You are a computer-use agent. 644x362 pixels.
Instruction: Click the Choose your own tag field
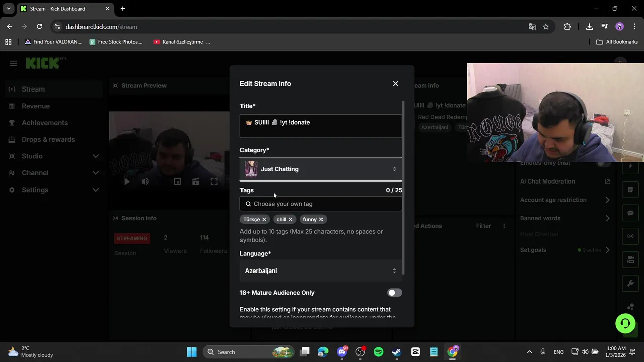pyautogui.click(x=321, y=204)
